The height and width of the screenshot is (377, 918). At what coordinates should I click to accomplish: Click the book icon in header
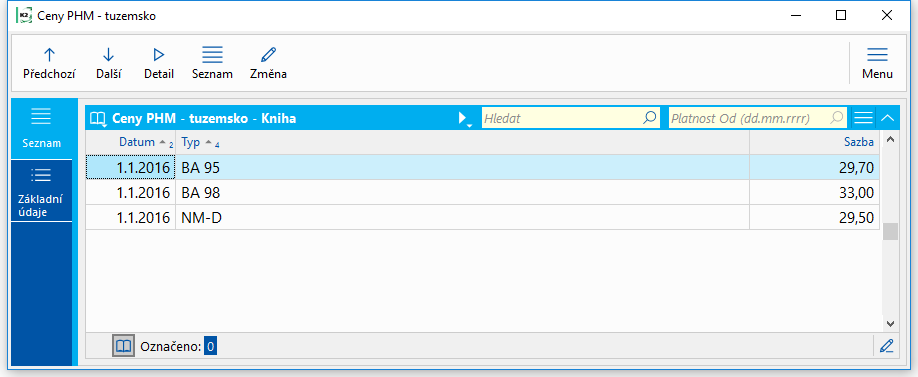[97, 119]
